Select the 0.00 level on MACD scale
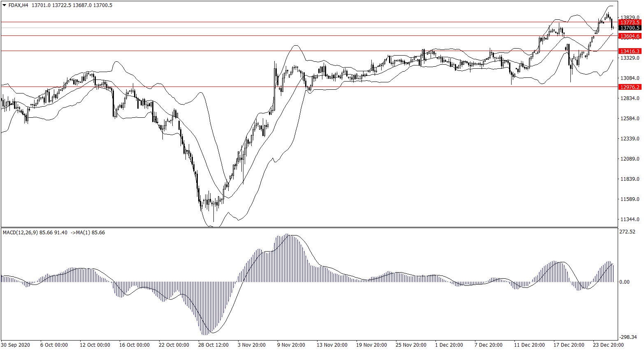The height and width of the screenshot is (350, 644). pyautogui.click(x=624, y=282)
